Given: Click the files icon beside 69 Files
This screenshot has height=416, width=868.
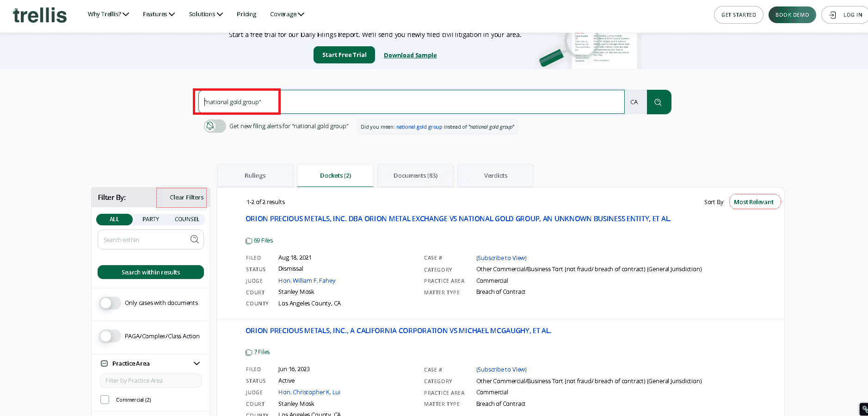Looking at the screenshot, I should [249, 241].
